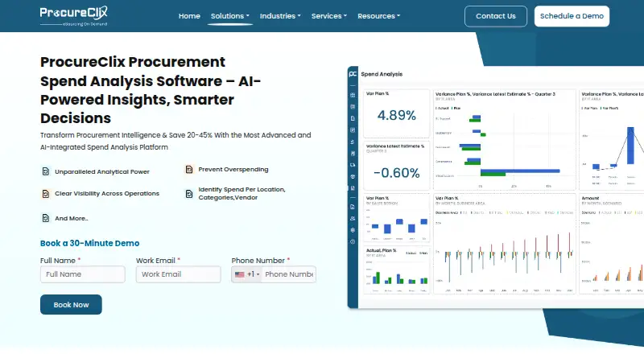Click the Unparalleled Analytical Power text
The image size is (644, 354).
point(102,171)
